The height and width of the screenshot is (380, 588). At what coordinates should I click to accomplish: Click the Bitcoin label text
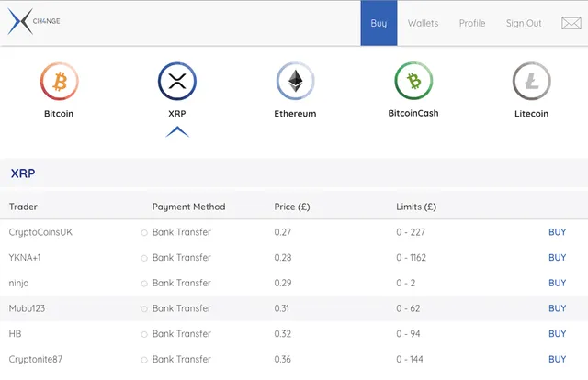59,114
